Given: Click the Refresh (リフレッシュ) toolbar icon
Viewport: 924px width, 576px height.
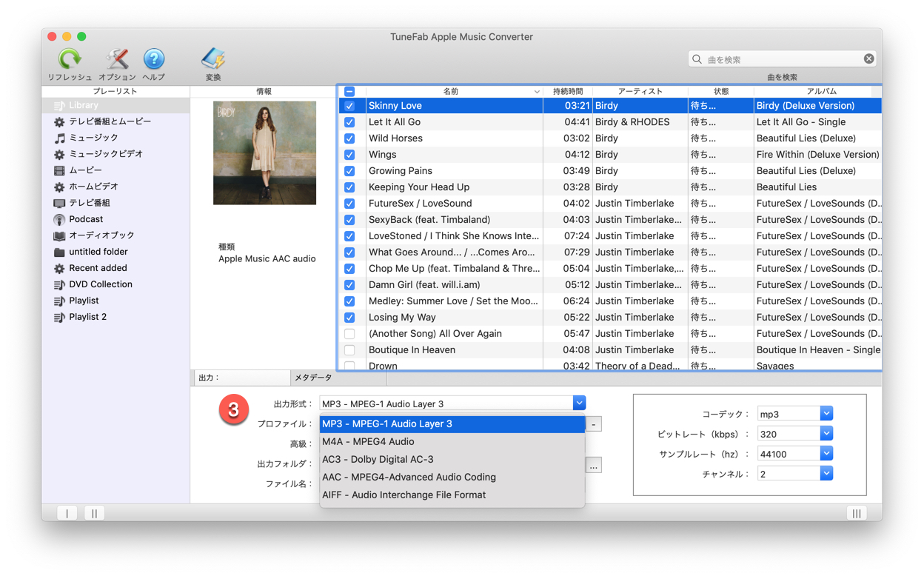Looking at the screenshot, I should click(x=70, y=59).
